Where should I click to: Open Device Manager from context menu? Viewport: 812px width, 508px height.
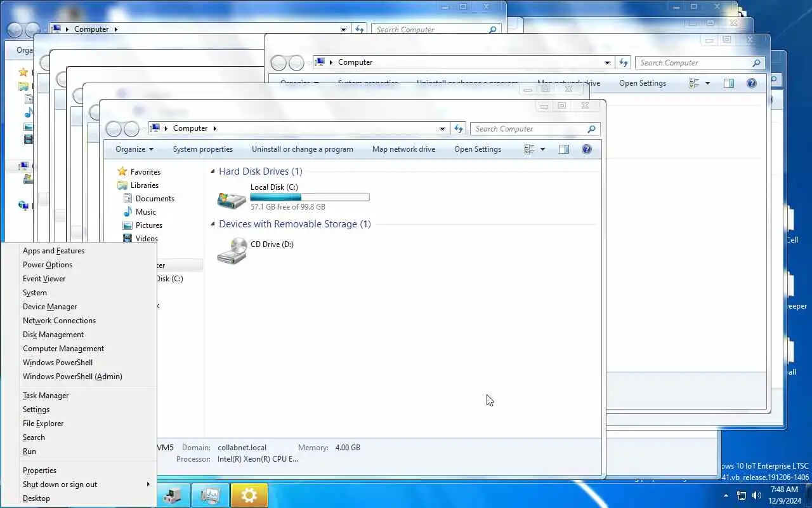pos(79,307)
